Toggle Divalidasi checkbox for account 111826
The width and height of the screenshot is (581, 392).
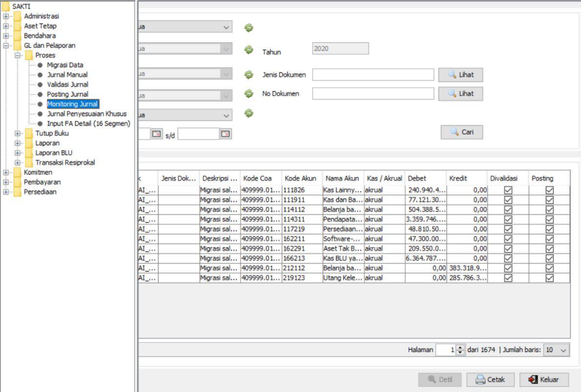tap(508, 190)
